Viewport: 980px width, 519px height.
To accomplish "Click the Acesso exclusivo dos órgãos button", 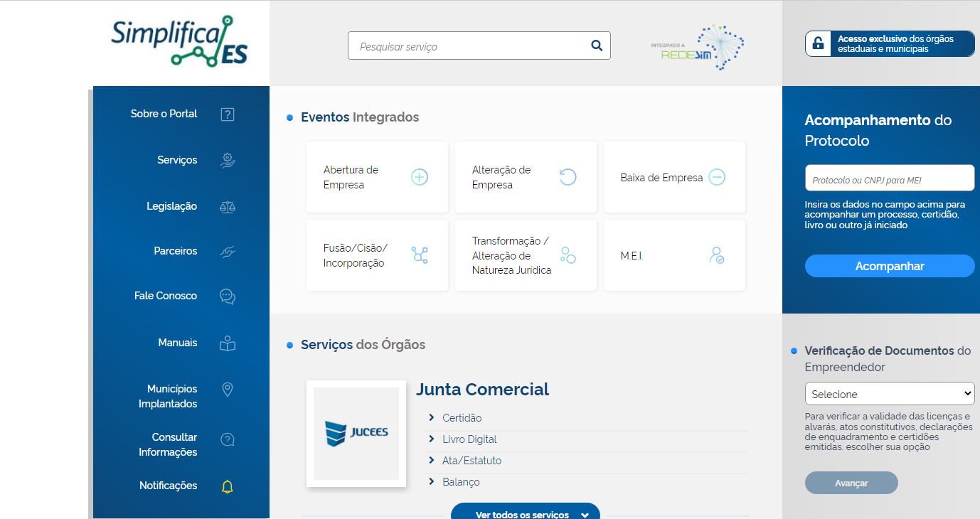I will (890, 44).
